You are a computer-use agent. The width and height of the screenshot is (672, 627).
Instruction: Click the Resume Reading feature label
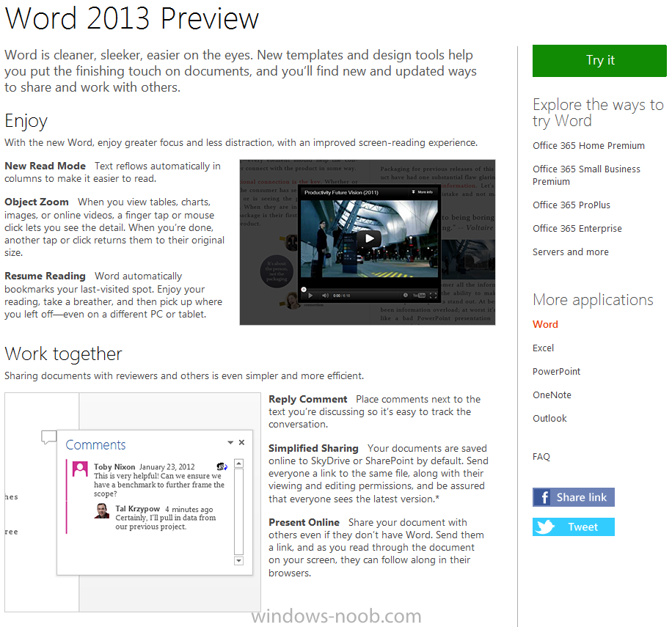tap(45, 276)
